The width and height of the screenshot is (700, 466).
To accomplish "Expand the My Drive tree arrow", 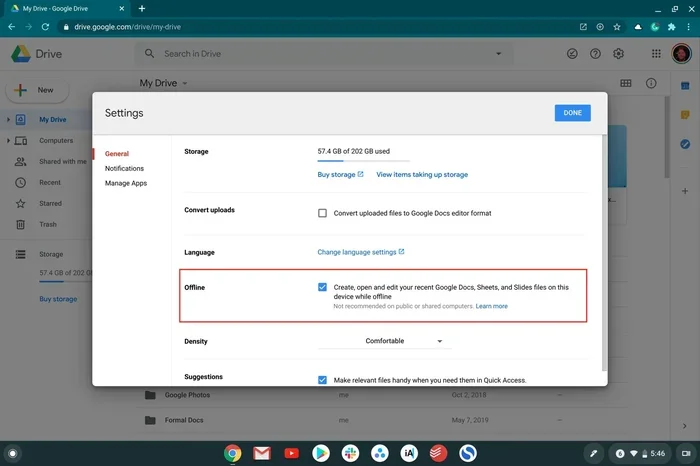I will 8,120.
